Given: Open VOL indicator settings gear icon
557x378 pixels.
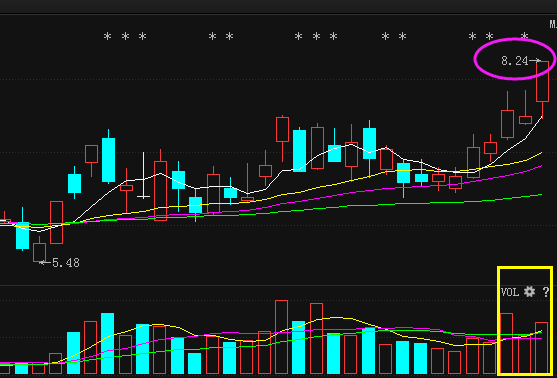Looking at the screenshot, I should click(x=529, y=292).
